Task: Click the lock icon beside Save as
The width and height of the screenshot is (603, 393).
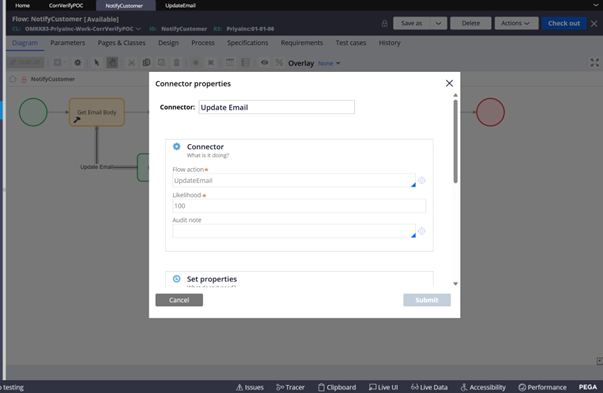Action: (x=384, y=23)
